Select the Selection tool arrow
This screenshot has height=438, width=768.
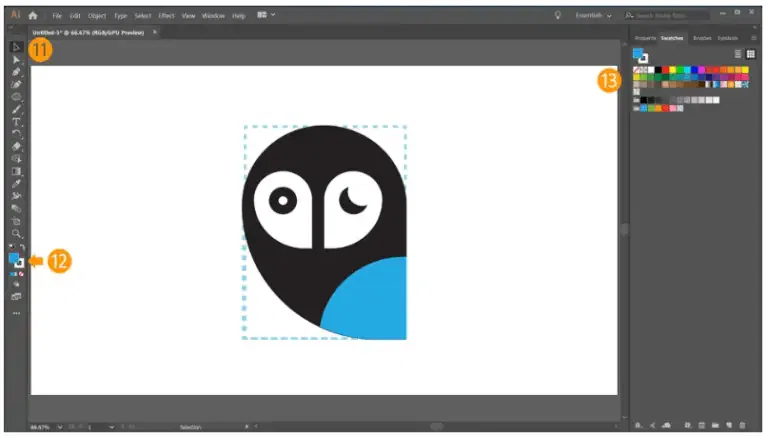click(16, 47)
